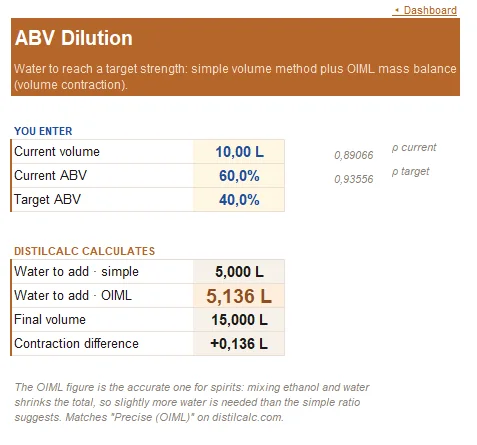Click the YOU ENTER section heading
Screen dimensions: 477x445
click(x=43, y=131)
